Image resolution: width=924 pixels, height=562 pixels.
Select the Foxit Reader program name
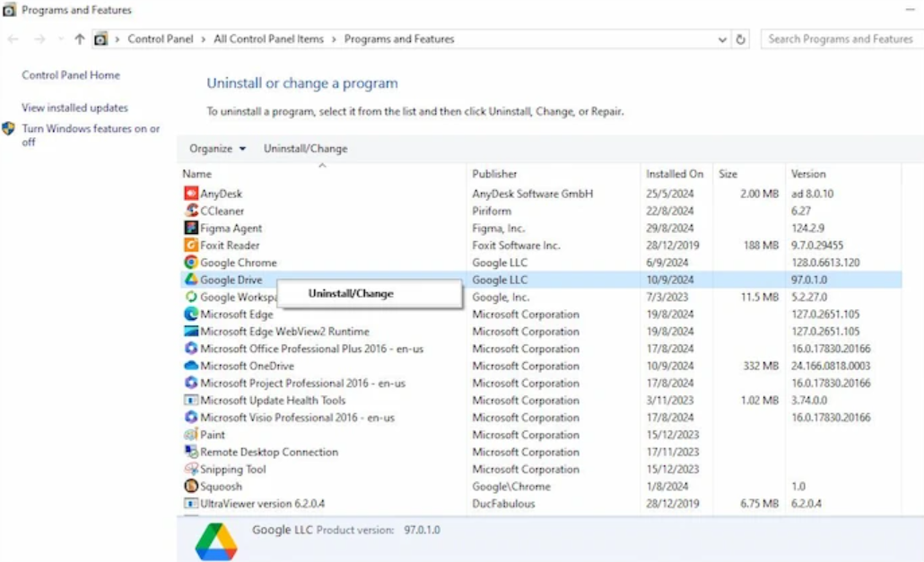coord(230,246)
